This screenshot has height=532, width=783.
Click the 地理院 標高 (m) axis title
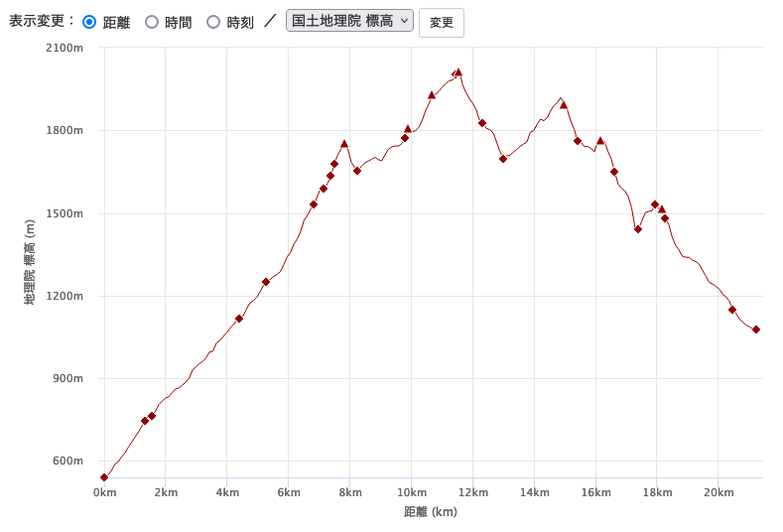[30, 262]
